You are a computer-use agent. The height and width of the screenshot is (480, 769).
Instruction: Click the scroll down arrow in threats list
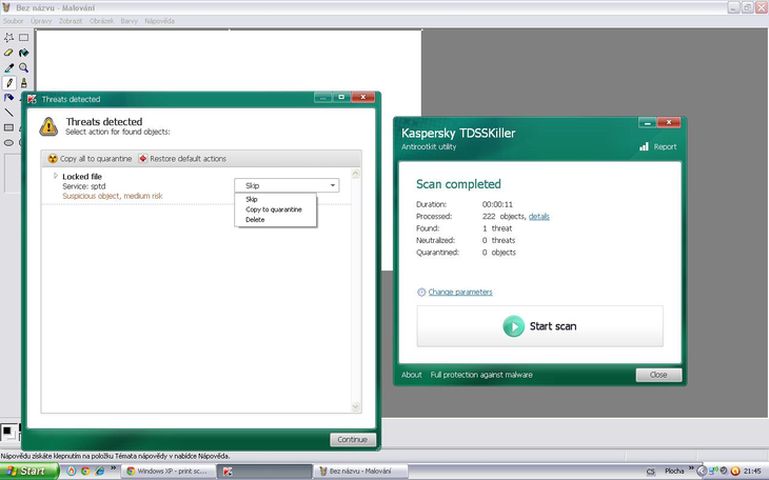pos(356,406)
